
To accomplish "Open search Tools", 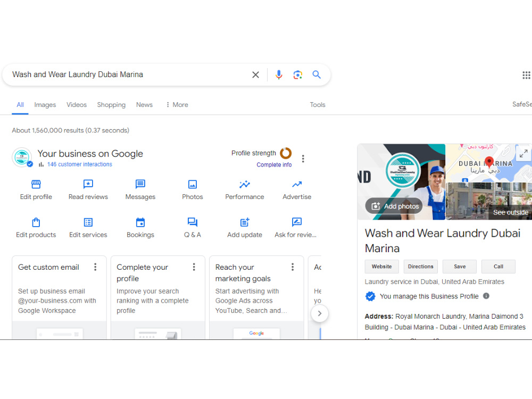I will tap(318, 105).
